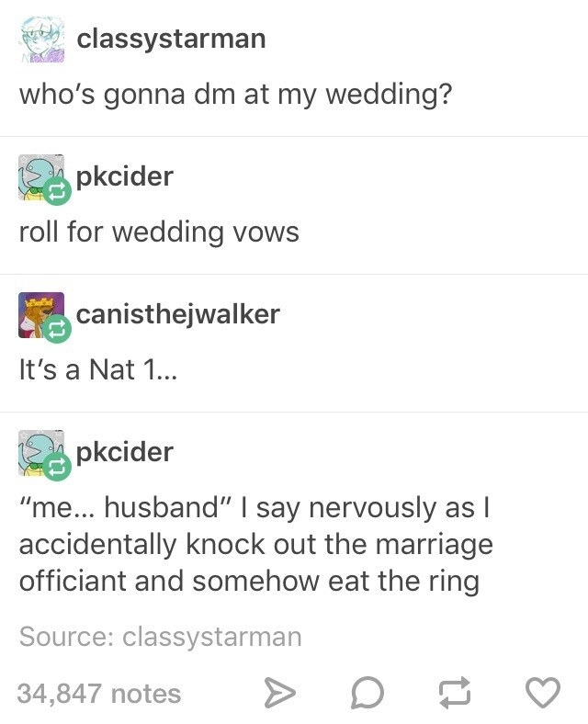Click the reblog badge on first pkcider avatar
The height and width of the screenshot is (724, 588).
click(x=58, y=191)
